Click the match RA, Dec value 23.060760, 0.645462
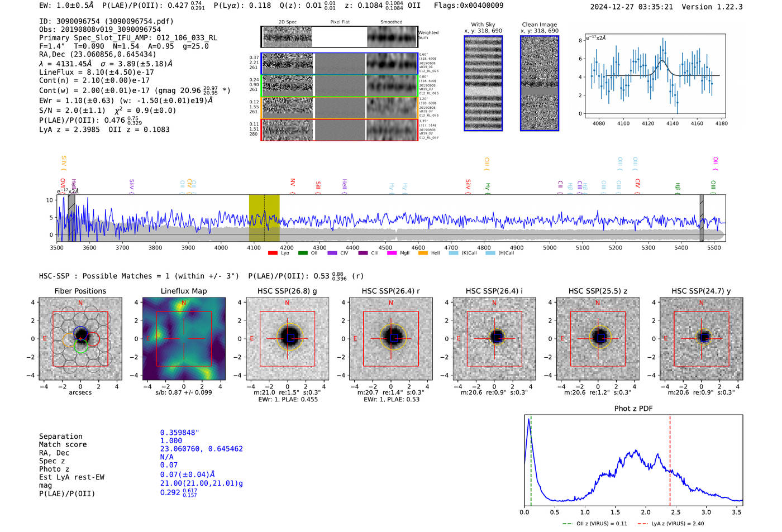This screenshot has width=782, height=532. point(202,449)
